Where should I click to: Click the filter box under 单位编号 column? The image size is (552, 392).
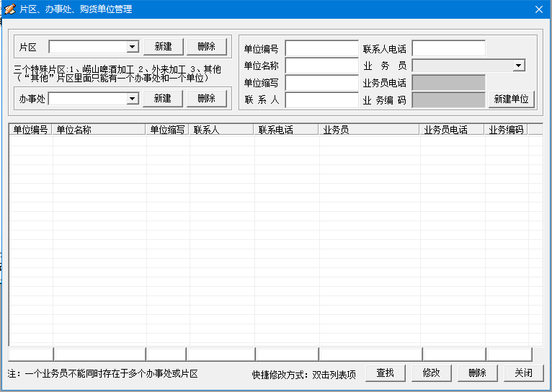point(31,354)
